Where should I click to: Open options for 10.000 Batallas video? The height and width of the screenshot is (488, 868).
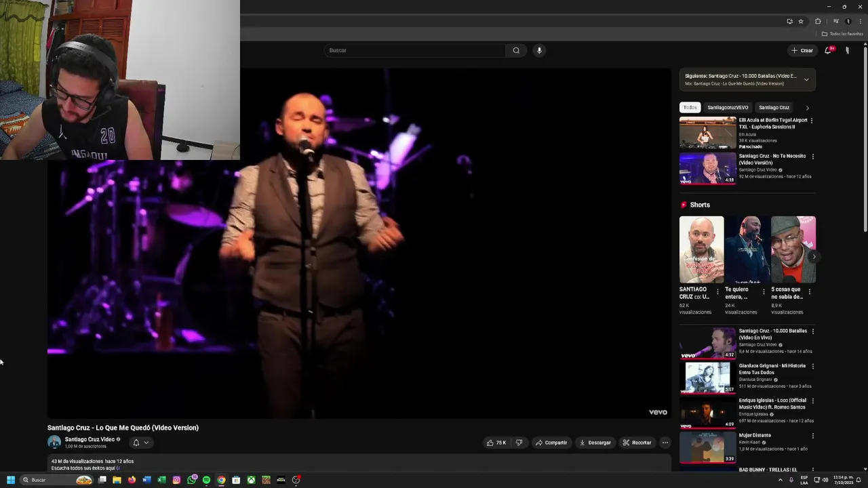[x=812, y=331]
